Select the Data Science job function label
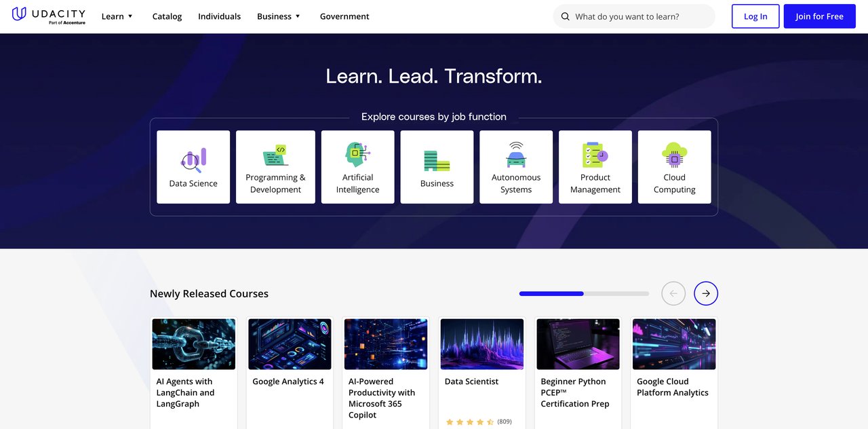 pos(193,183)
